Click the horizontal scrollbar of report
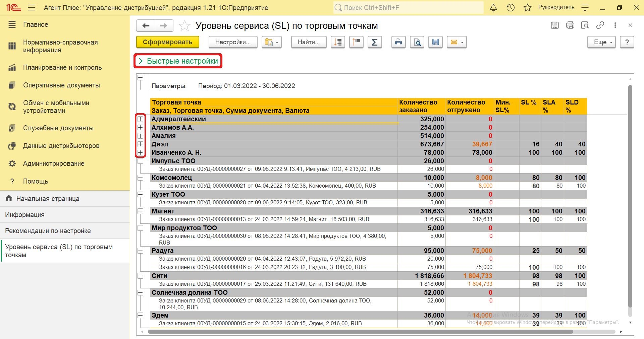Viewport: 644px width, 339px height. (x=360, y=332)
